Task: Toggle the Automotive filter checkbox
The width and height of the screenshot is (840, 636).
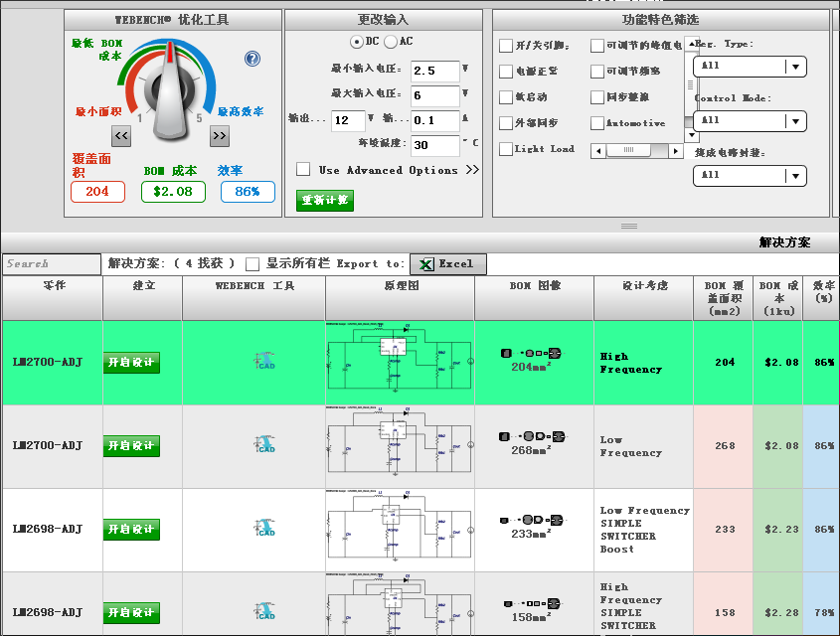Action: pos(597,122)
